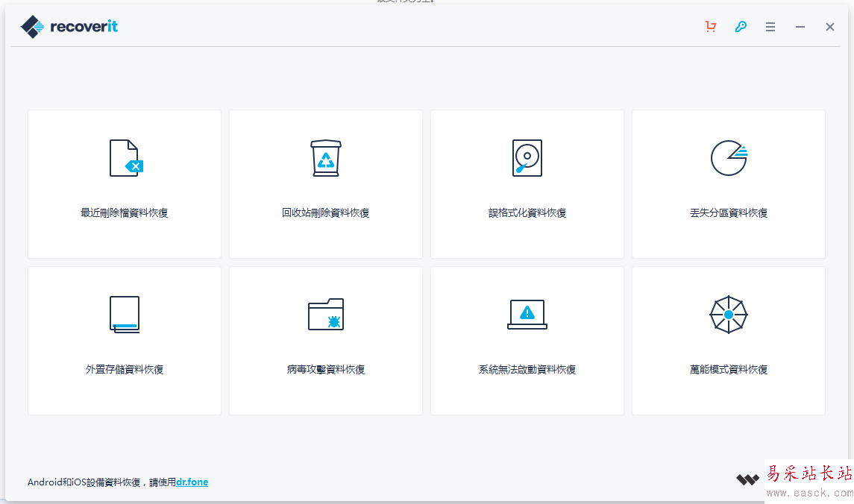The width and height of the screenshot is (854, 504).
Task: Select 外置存儲資料恢復 label
Action: [x=124, y=370]
